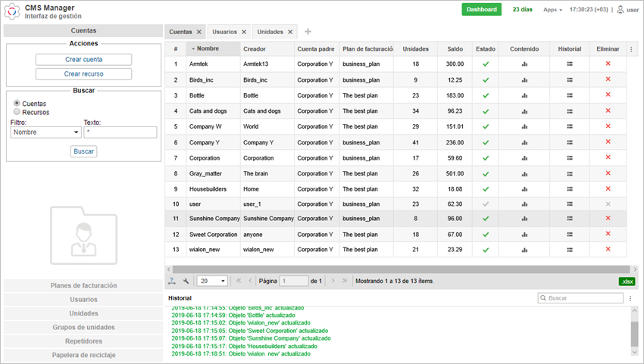Click the 23 días link
This screenshot has height=364, width=644.
coord(523,9)
